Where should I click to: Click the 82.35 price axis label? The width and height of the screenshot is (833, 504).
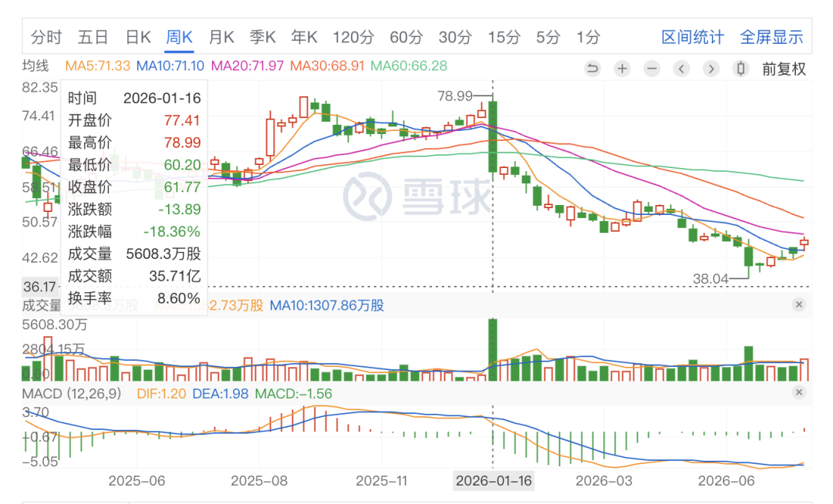(x=40, y=87)
